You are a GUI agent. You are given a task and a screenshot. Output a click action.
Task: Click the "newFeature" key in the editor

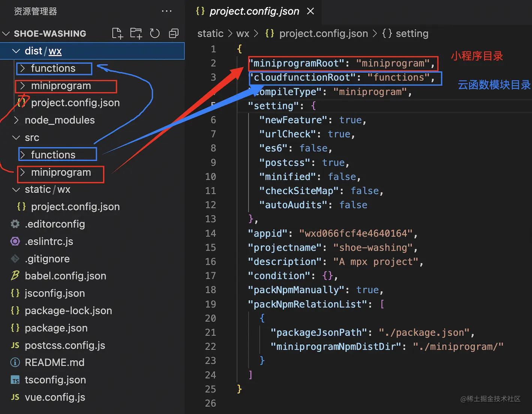click(x=294, y=120)
